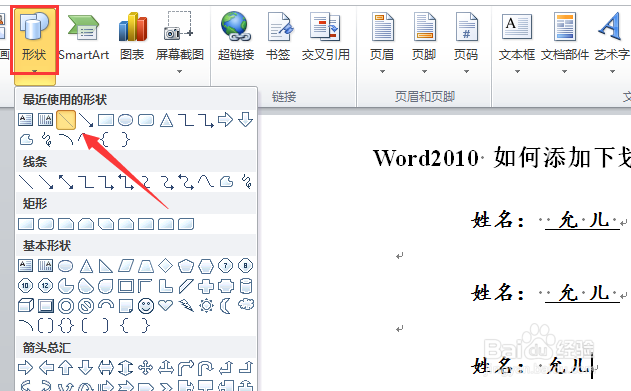Select the right triangle in 基本形状
The image size is (631, 391).
[x=105, y=266]
